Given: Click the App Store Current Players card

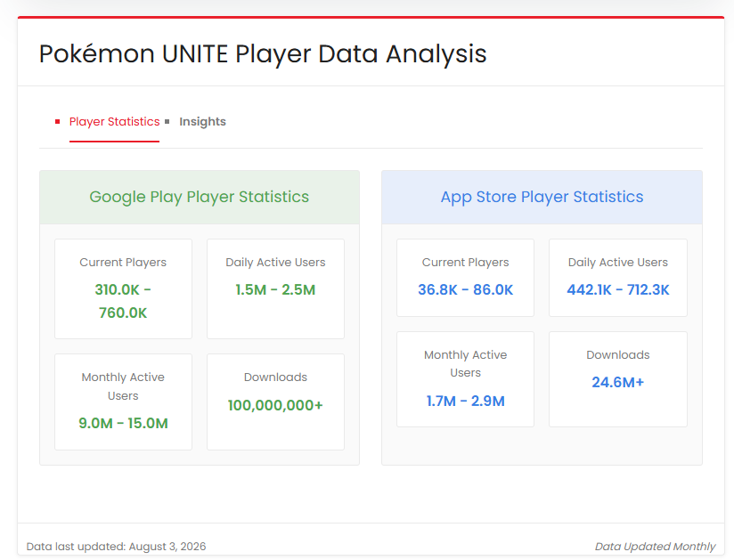Looking at the screenshot, I should click(x=465, y=278).
